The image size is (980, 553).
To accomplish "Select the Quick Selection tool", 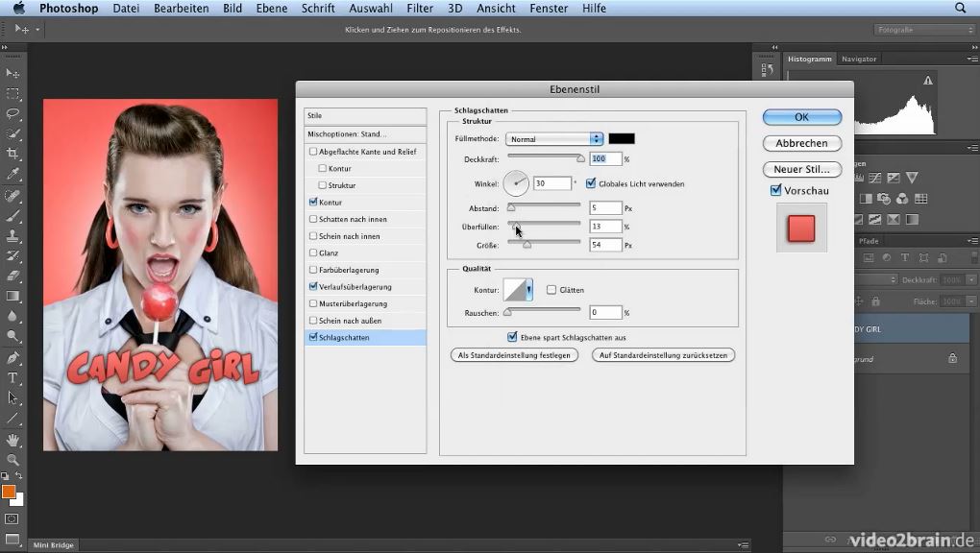I will pyautogui.click(x=12, y=133).
